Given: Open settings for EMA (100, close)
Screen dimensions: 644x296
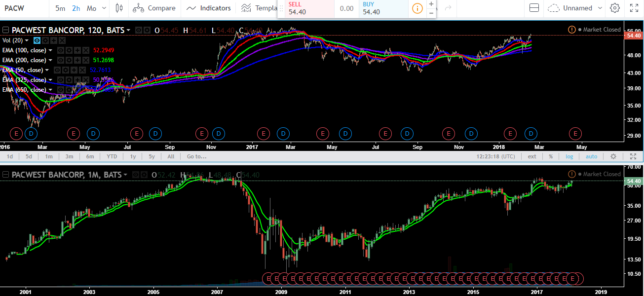Looking at the screenshot, I should point(69,50).
